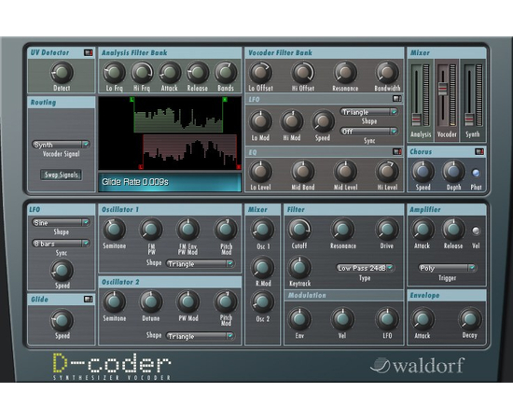Click the Envelope Decay knob

pyautogui.click(x=470, y=319)
